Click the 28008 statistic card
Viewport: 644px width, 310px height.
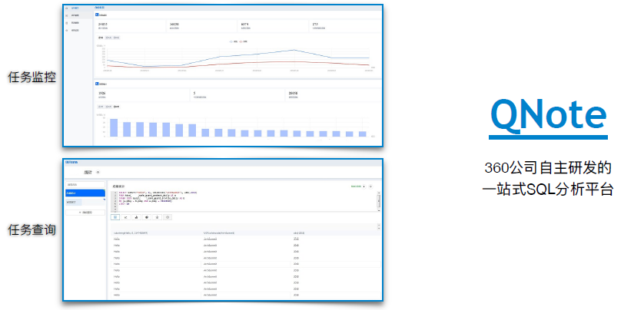[x=333, y=95]
